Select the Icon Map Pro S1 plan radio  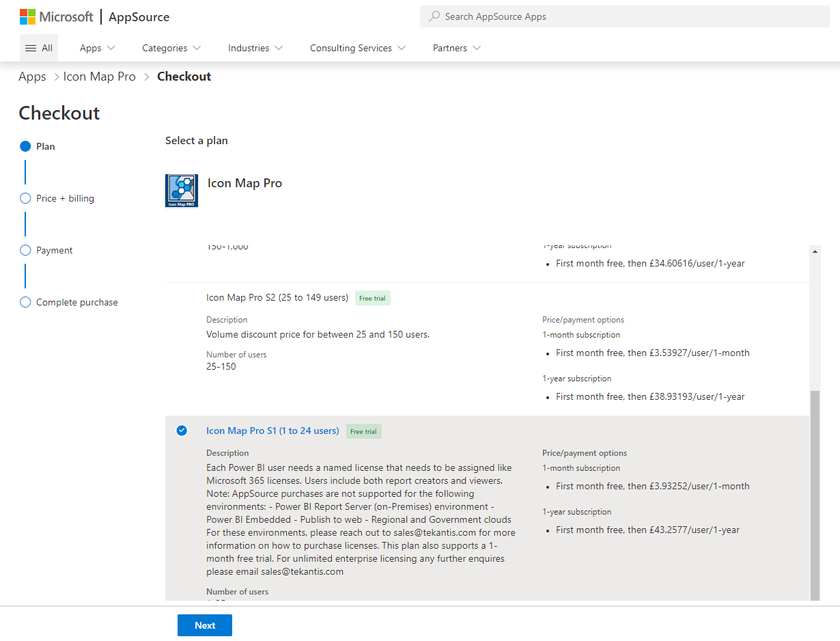(x=182, y=431)
